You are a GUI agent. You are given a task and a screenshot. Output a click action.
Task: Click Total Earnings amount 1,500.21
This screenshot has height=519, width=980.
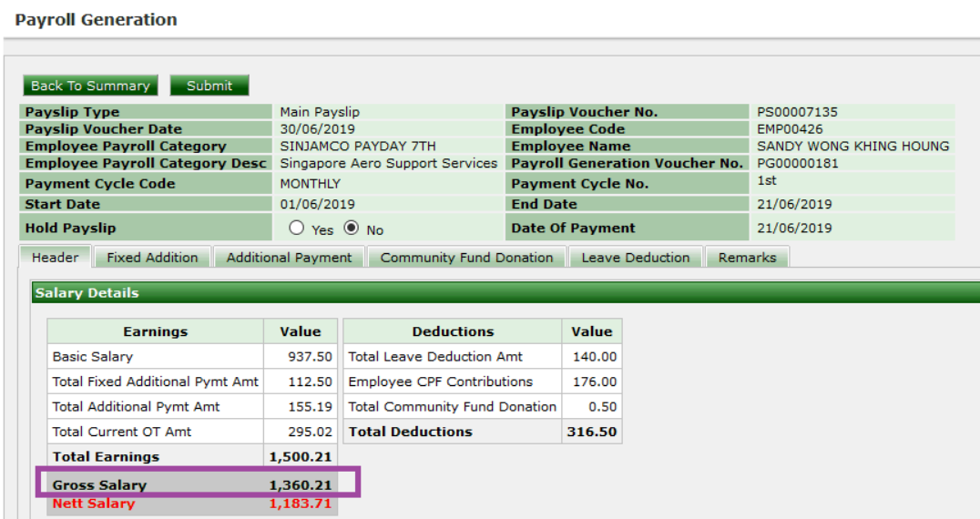(300, 456)
